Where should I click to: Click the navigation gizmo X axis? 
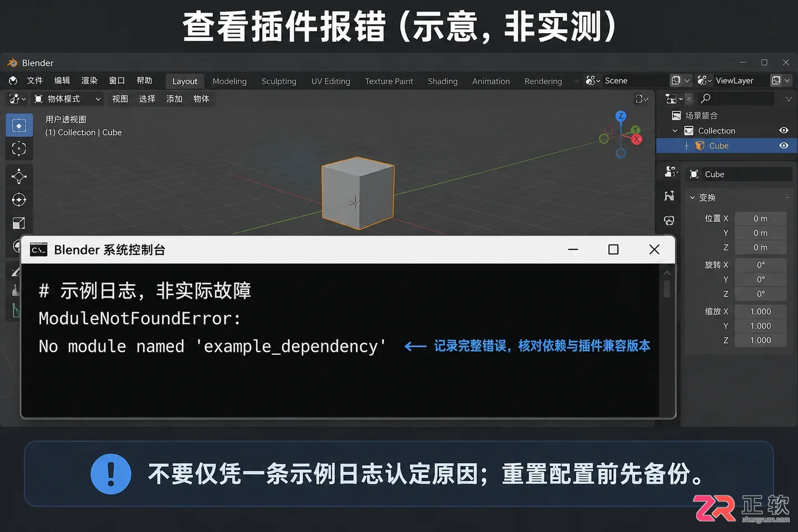coord(637,139)
